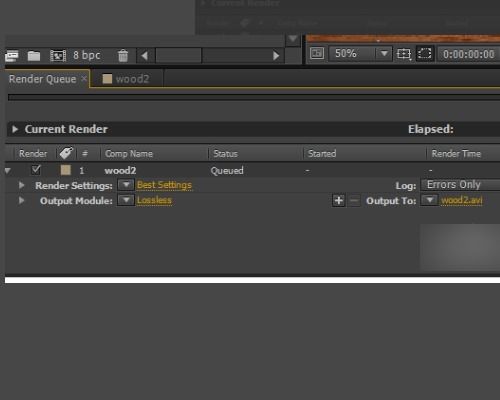The image size is (500, 400).
Task: Toggle mask and shape path visibility
Action: (424, 53)
